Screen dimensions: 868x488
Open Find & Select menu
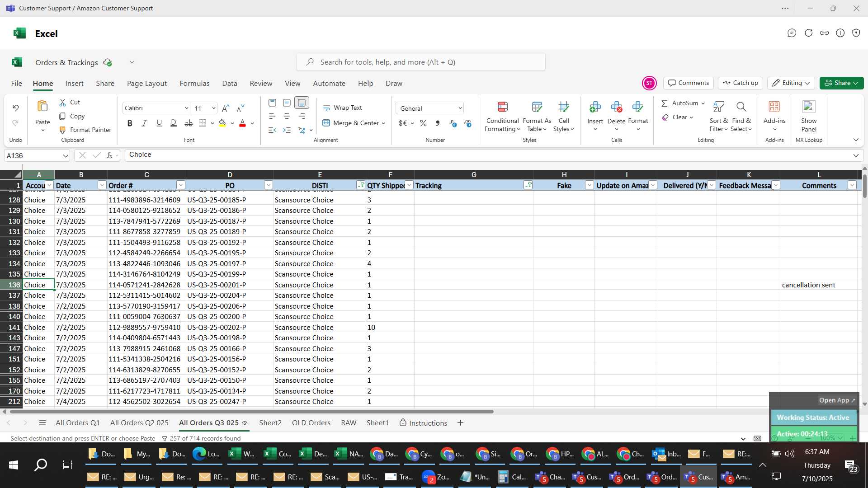(741, 117)
